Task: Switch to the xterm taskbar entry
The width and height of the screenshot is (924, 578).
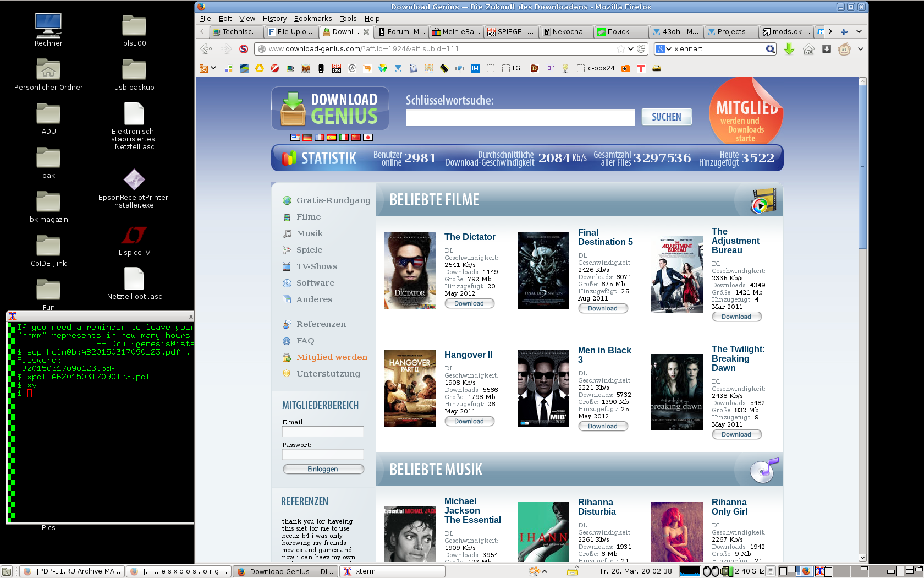Action: (393, 571)
